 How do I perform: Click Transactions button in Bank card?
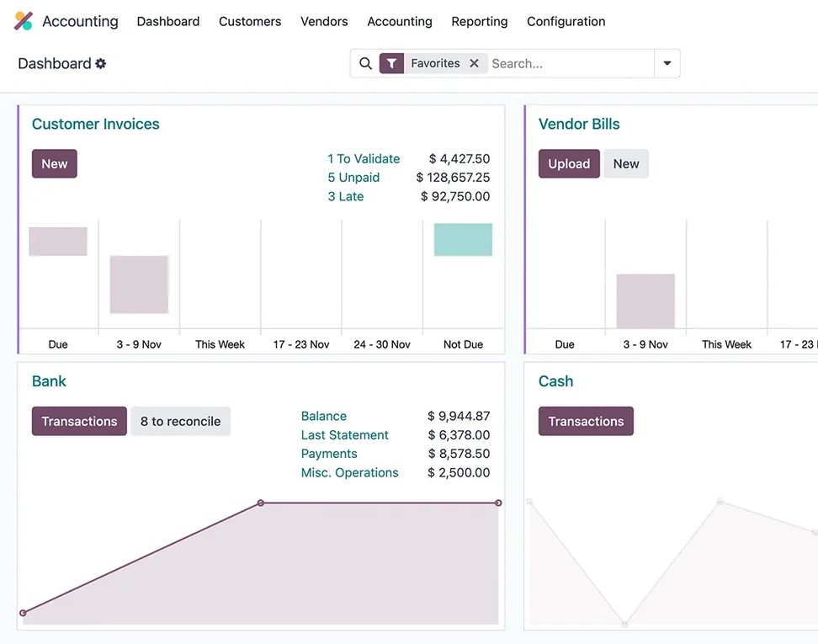click(x=79, y=421)
